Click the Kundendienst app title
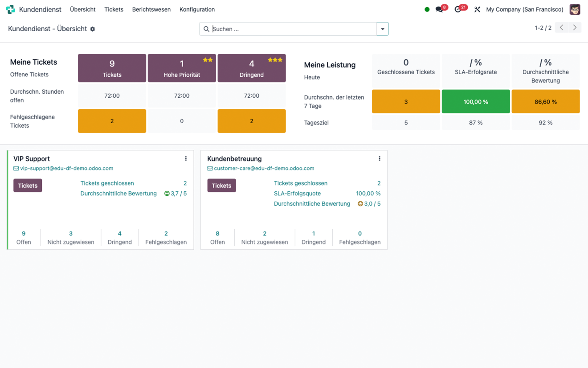The image size is (588, 368). pos(40,9)
